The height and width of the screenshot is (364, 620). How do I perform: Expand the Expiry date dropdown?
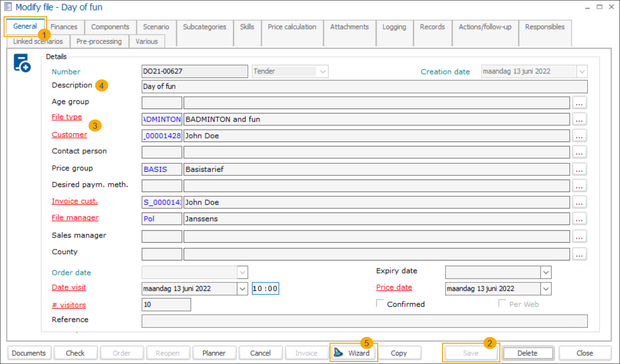tap(545, 272)
